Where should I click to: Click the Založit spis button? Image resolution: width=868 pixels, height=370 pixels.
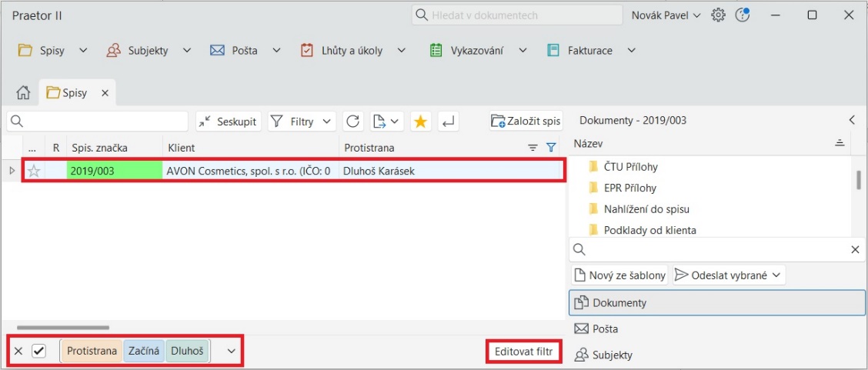526,122
